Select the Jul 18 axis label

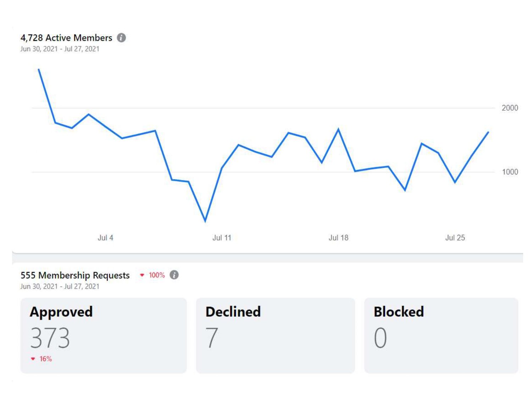pyautogui.click(x=338, y=238)
